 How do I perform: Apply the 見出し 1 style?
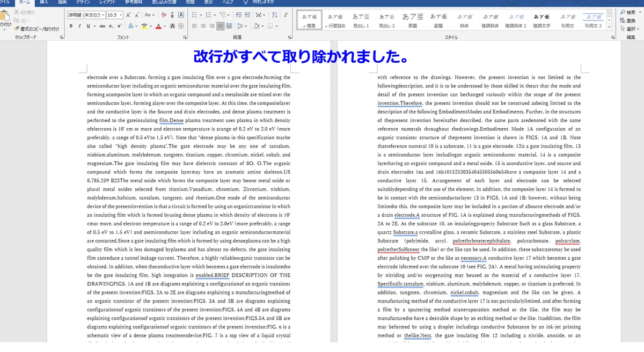[x=361, y=20]
